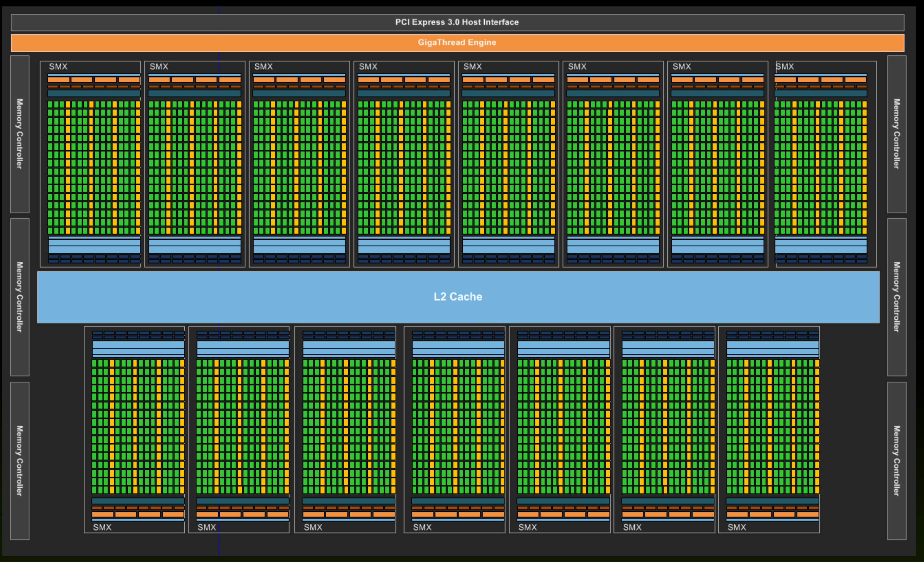The height and width of the screenshot is (562, 924).
Task: Click the fourth top-row SMX label
Action: coord(368,67)
